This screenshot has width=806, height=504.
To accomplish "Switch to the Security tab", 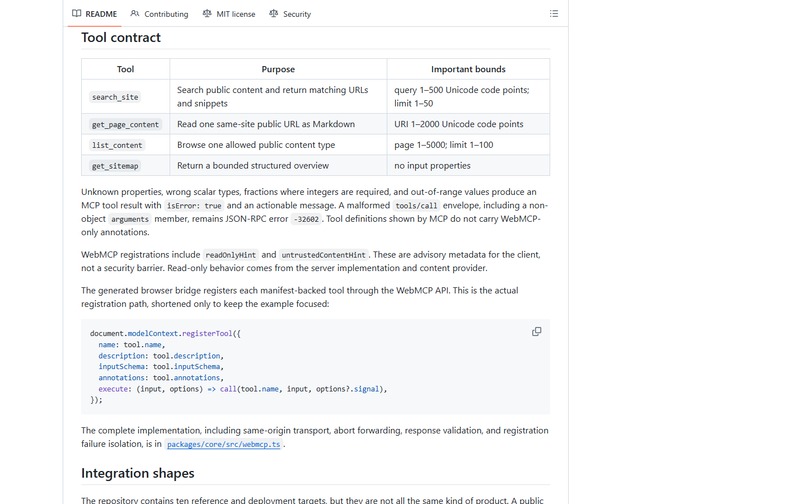I will 290,14.
